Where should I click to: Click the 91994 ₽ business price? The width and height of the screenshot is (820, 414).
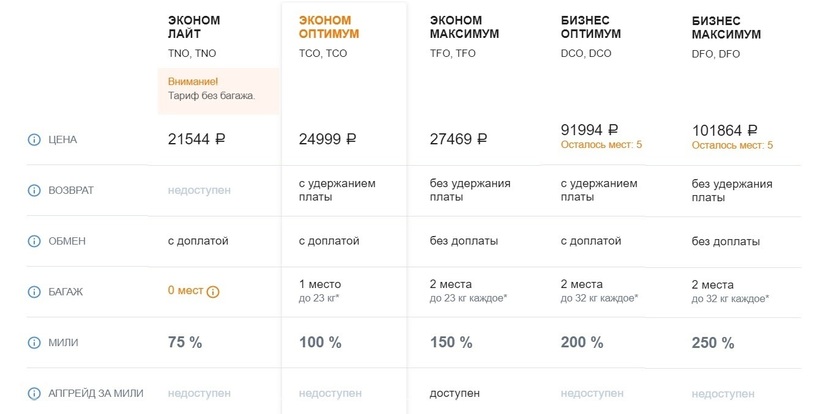[x=589, y=130]
